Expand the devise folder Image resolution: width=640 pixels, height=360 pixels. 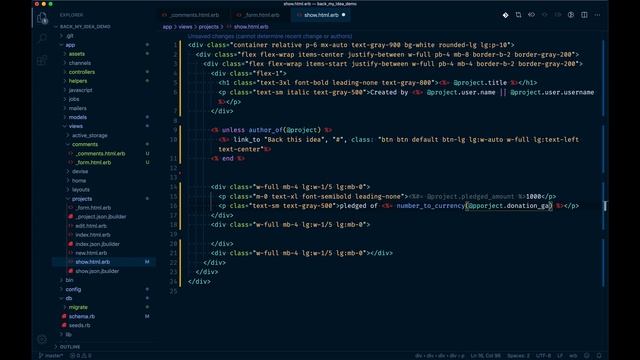(80, 171)
